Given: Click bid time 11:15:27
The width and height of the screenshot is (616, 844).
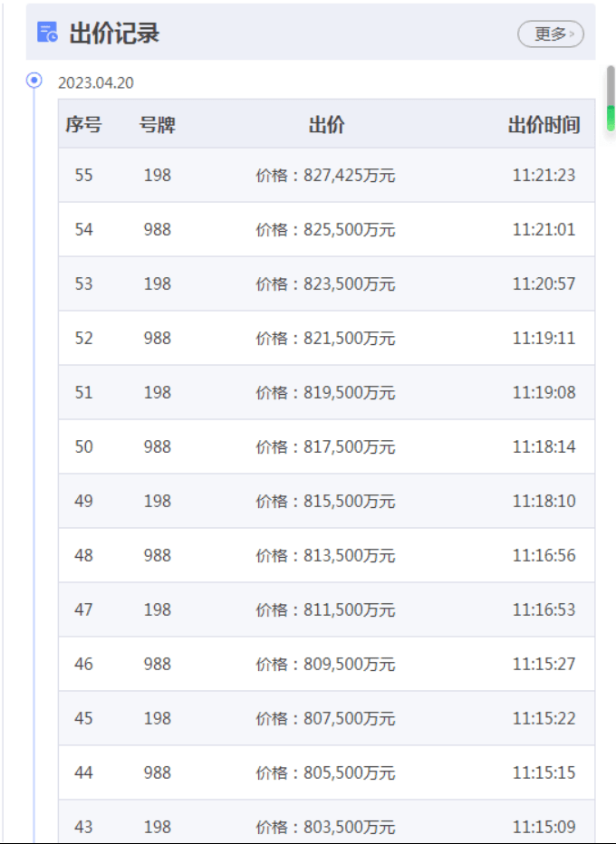Looking at the screenshot, I should 544,665.
